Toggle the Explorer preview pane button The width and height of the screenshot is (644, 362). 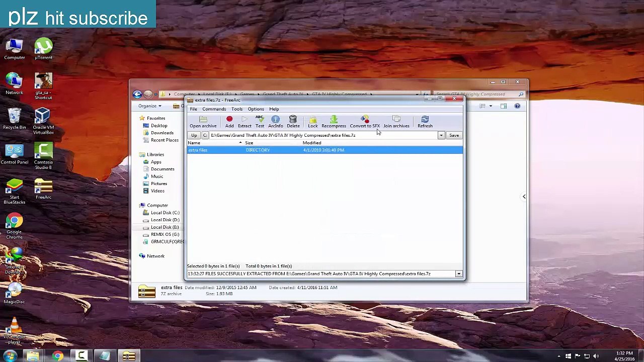click(503, 106)
